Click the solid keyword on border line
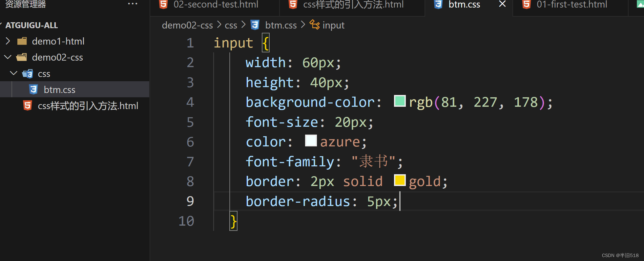Screen dimensions: 644x261 click(363, 181)
